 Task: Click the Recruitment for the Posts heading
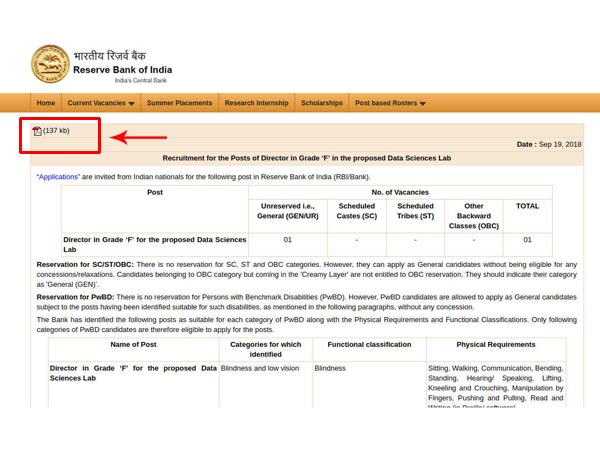(307, 158)
